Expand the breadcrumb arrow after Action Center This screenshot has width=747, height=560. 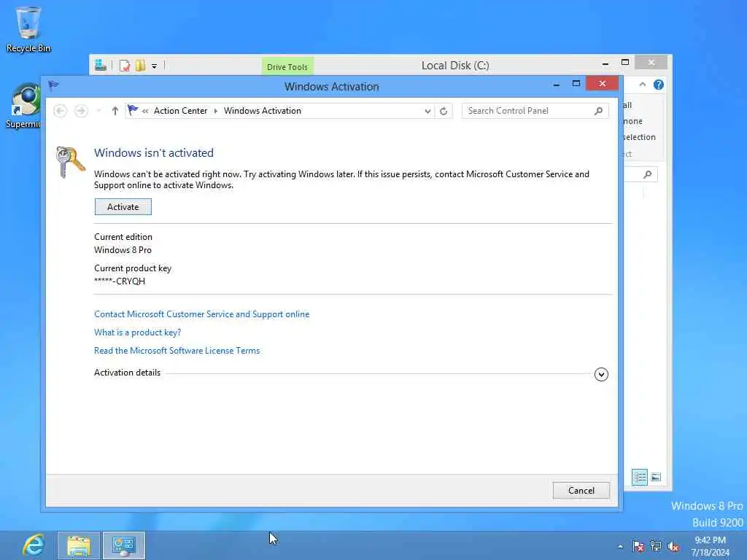[215, 111]
